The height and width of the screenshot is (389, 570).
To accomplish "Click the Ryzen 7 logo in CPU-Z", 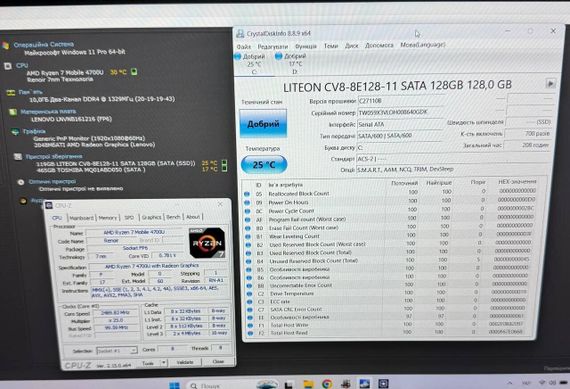I will (x=207, y=242).
